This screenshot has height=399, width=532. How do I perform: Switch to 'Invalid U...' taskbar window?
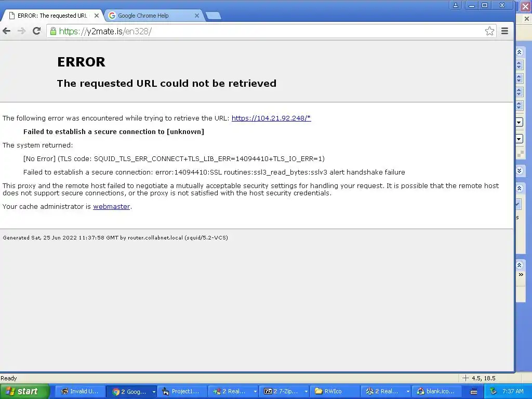80,392
